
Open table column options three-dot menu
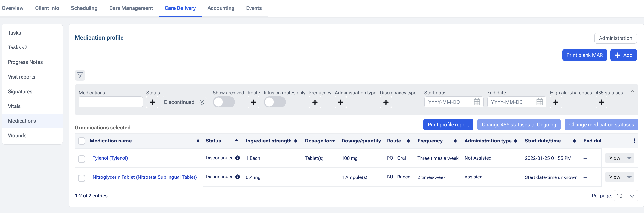pyautogui.click(x=634, y=141)
